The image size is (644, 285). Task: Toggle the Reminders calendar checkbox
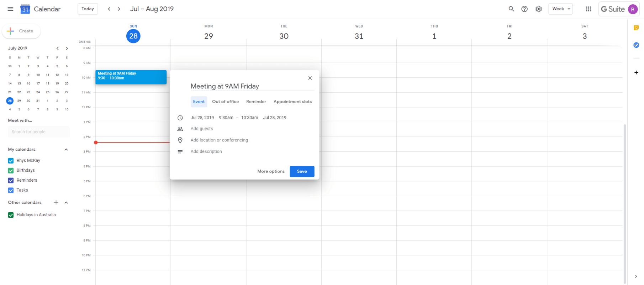11,181
